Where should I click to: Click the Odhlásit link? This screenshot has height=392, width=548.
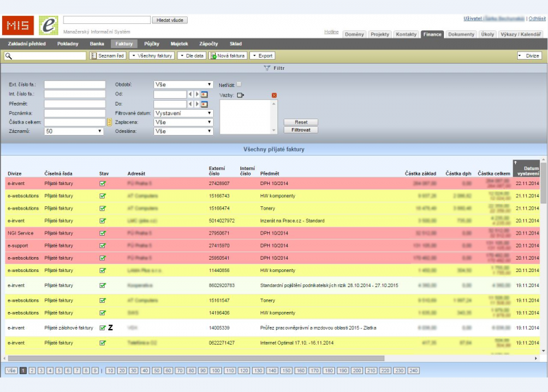click(537, 19)
